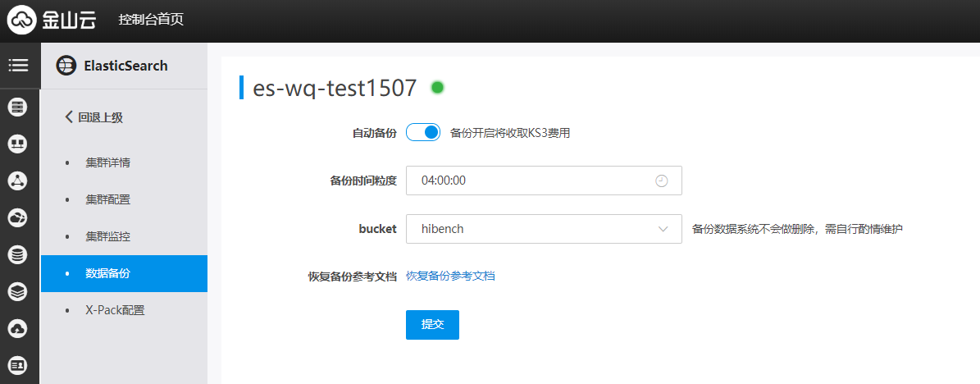Open the network hosts icon in sidebar
The height and width of the screenshot is (384, 980).
[17, 144]
